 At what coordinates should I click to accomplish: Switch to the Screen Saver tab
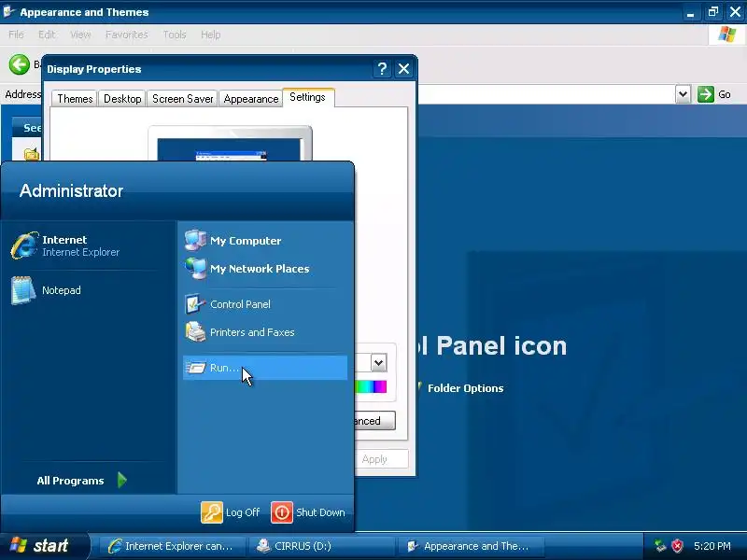pyautogui.click(x=182, y=99)
